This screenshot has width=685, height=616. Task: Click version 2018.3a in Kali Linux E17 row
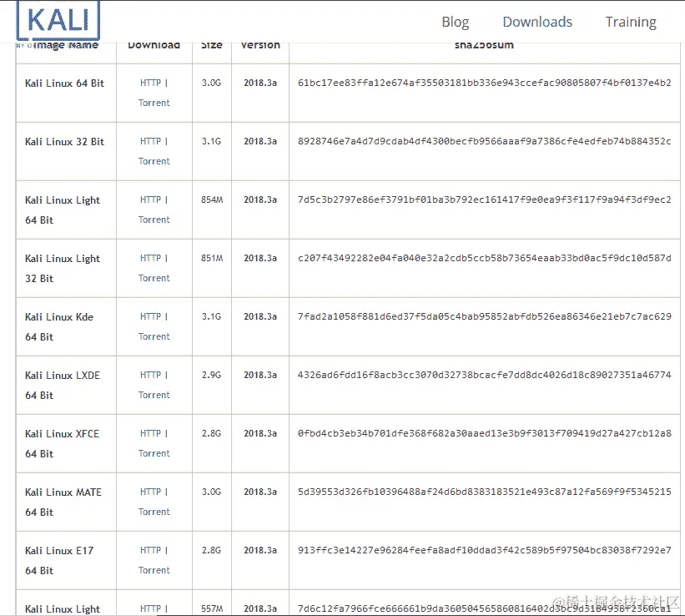coord(260,550)
